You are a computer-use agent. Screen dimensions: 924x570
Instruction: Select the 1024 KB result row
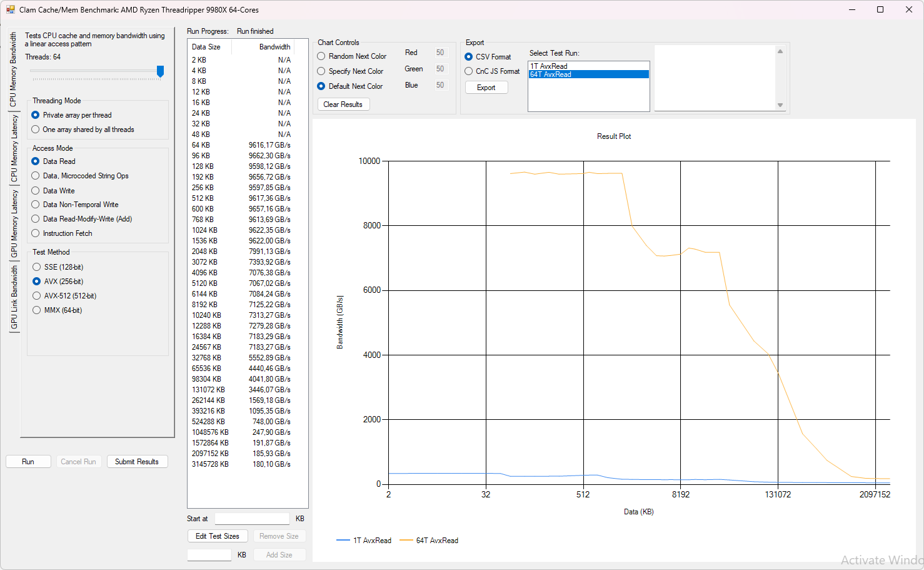coord(241,230)
